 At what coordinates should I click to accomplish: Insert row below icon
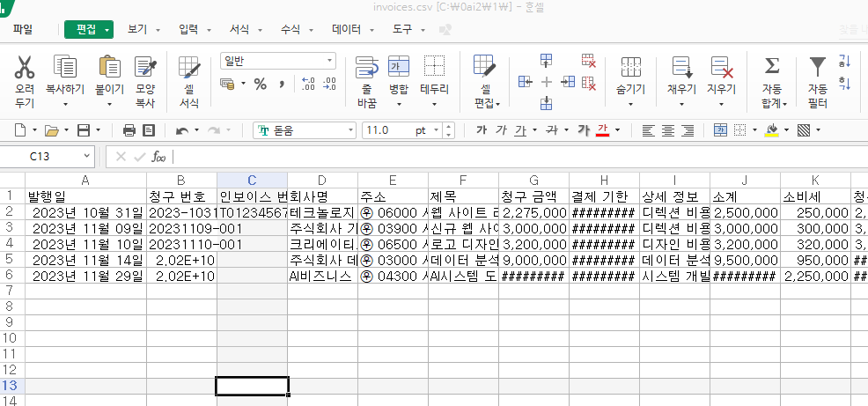point(547,102)
